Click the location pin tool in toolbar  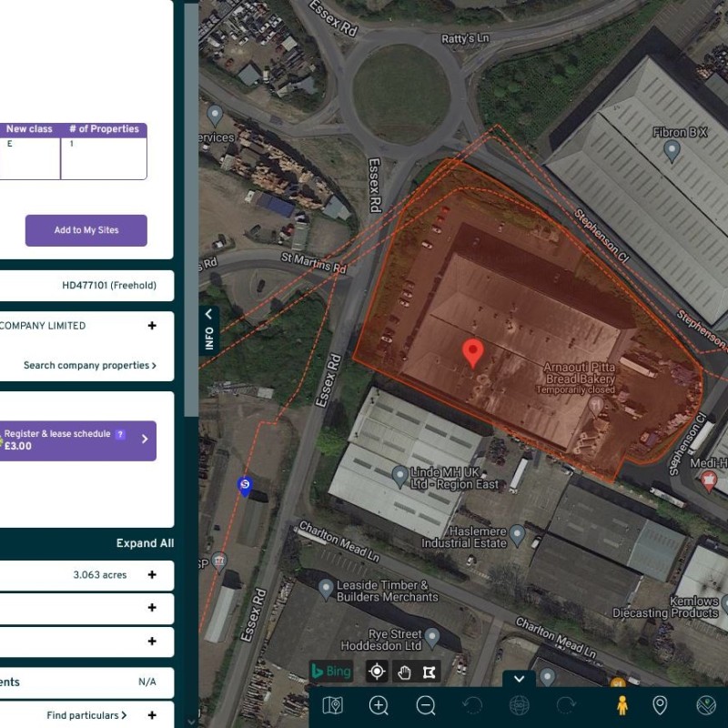[x=661, y=705]
